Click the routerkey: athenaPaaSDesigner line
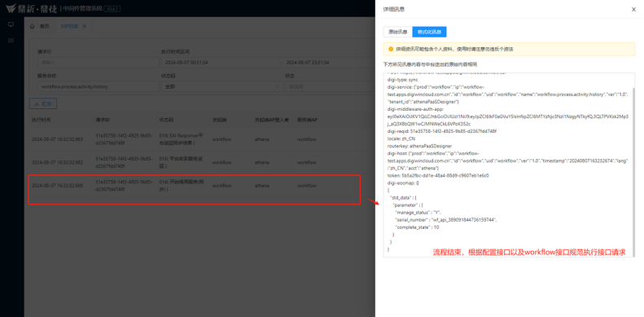The height and width of the screenshot is (317, 644). click(x=419, y=146)
